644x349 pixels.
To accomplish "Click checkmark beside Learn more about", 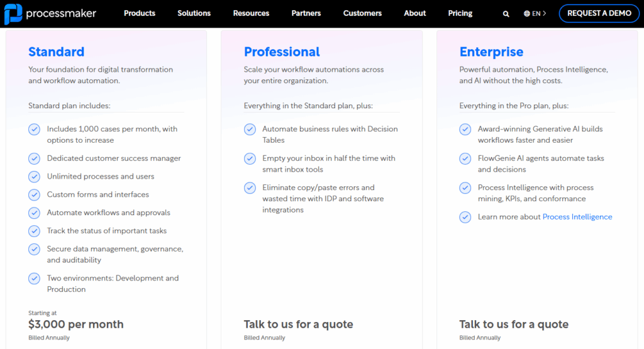I will pos(465,217).
